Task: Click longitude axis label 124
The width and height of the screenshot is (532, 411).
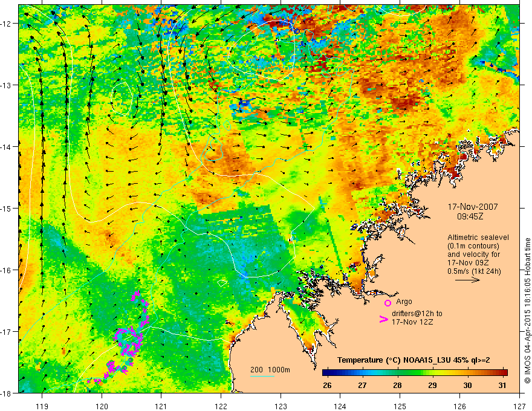Action: pyautogui.click(x=340, y=406)
